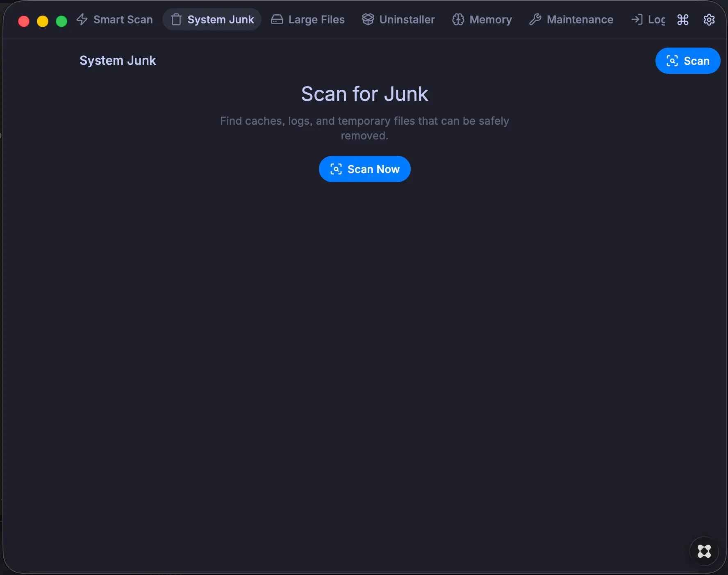
Task: Open the Maintenance tab
Action: (x=571, y=20)
